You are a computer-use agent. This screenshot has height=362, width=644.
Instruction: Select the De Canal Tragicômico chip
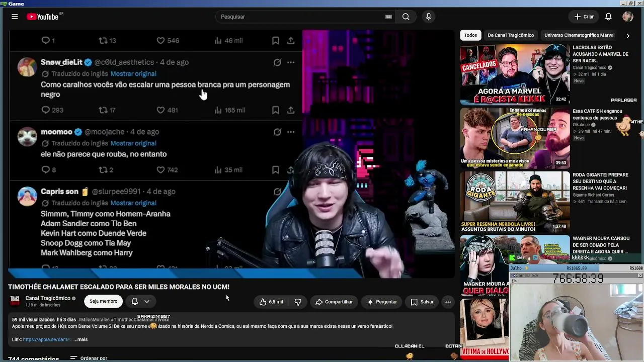coord(511,35)
